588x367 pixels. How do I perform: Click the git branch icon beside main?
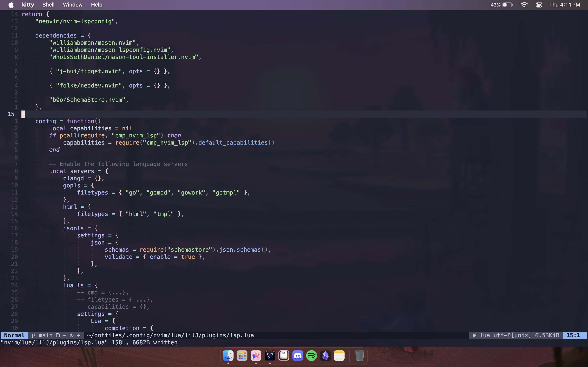33,335
